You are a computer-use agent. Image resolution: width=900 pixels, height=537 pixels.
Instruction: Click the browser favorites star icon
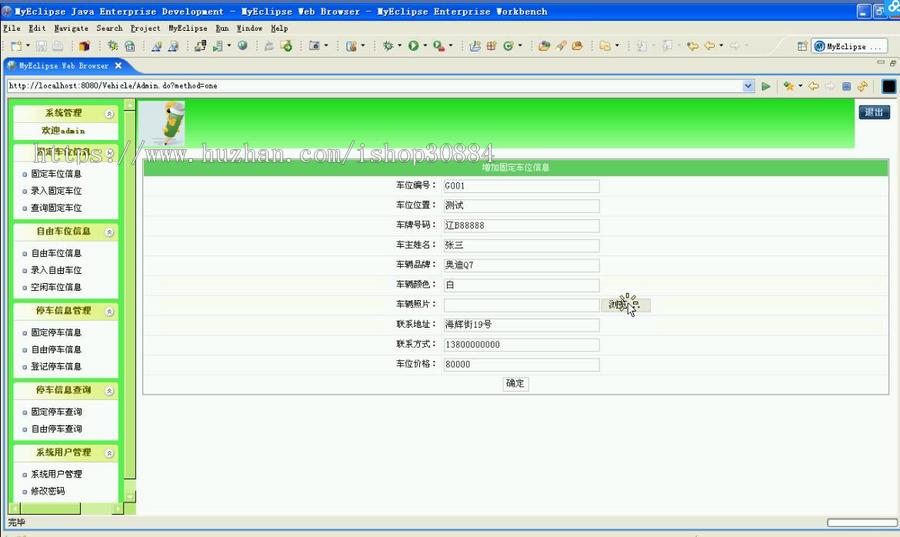(789, 86)
